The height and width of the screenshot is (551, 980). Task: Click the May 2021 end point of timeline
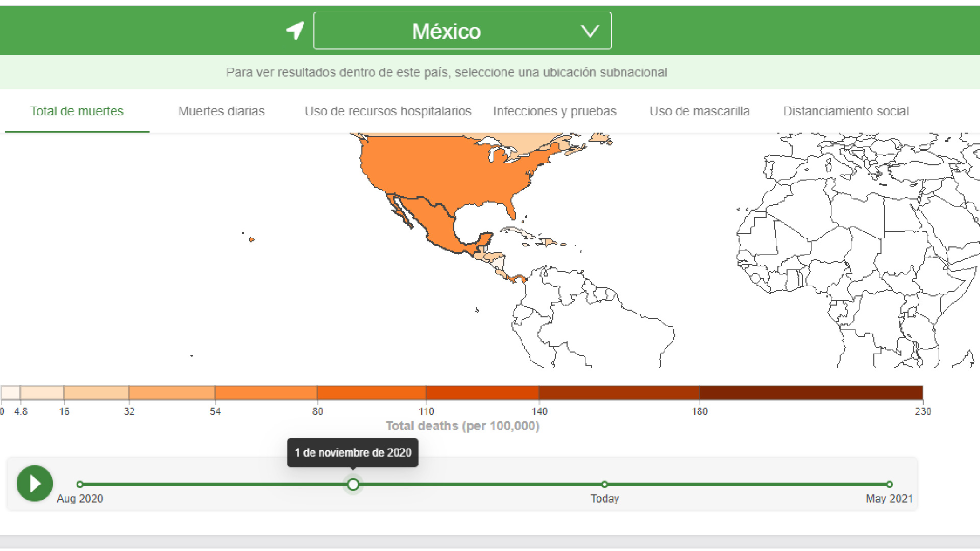[890, 484]
